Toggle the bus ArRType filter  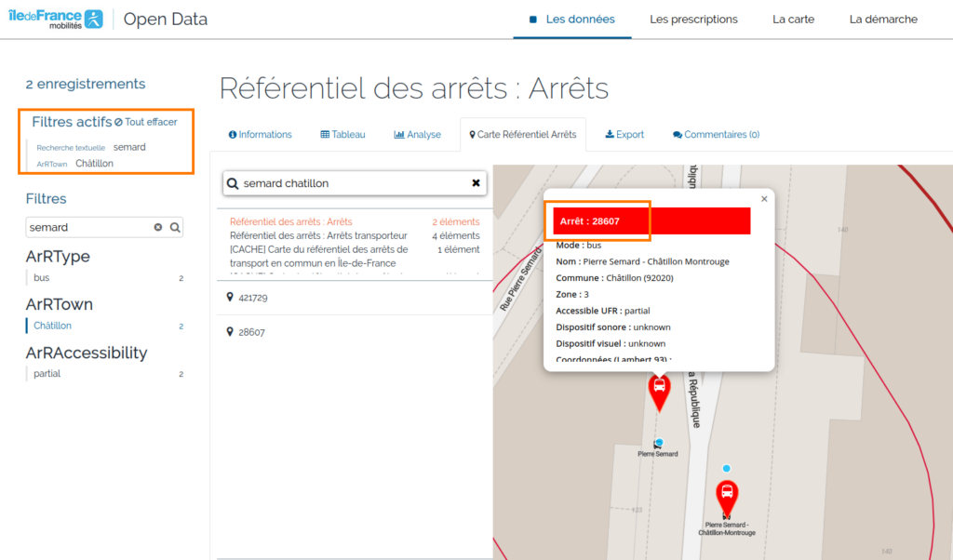(42, 277)
